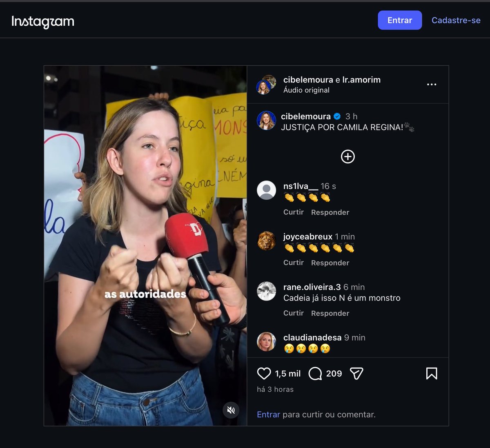
Task: Load more comments with the plus circle
Action: [x=348, y=156]
